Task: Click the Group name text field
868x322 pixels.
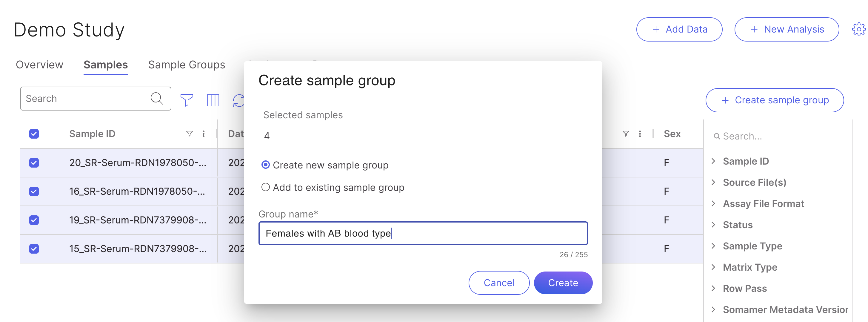Action: (x=423, y=233)
